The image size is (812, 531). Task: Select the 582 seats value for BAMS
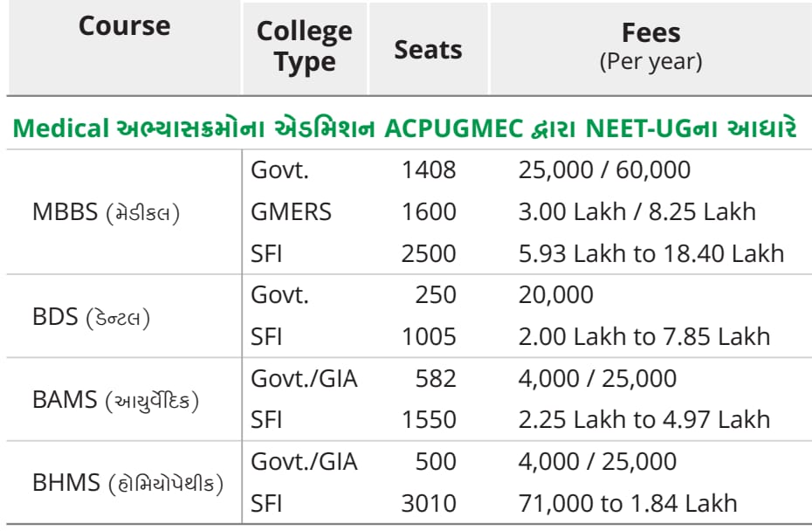click(x=436, y=379)
